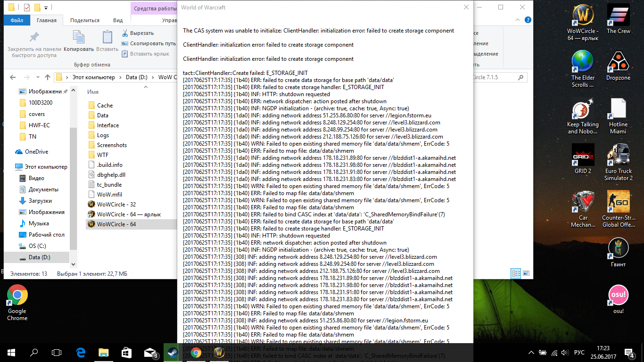Switch to the Вид ribbon tab

(118, 20)
